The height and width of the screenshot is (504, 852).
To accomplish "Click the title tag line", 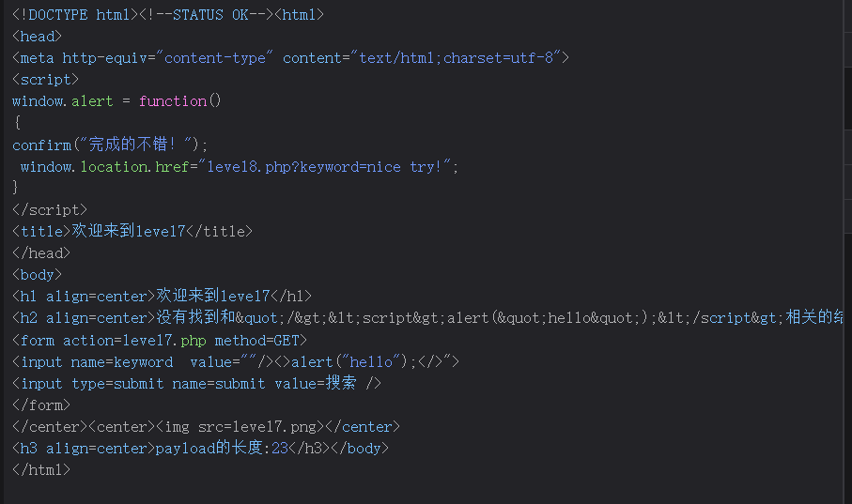I will click(132, 232).
